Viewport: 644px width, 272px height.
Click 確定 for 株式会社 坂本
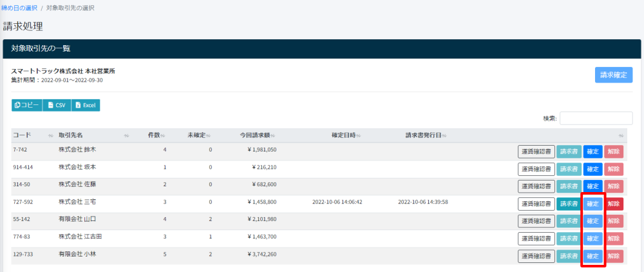(592, 169)
